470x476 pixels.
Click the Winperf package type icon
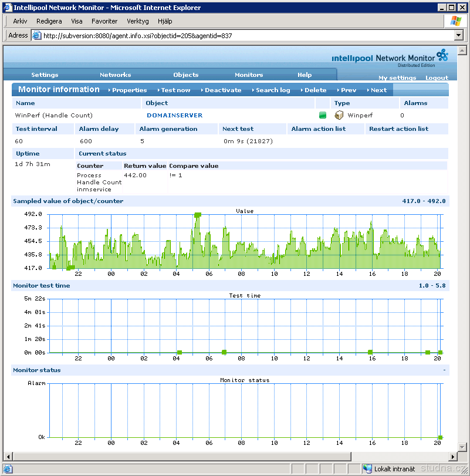339,115
